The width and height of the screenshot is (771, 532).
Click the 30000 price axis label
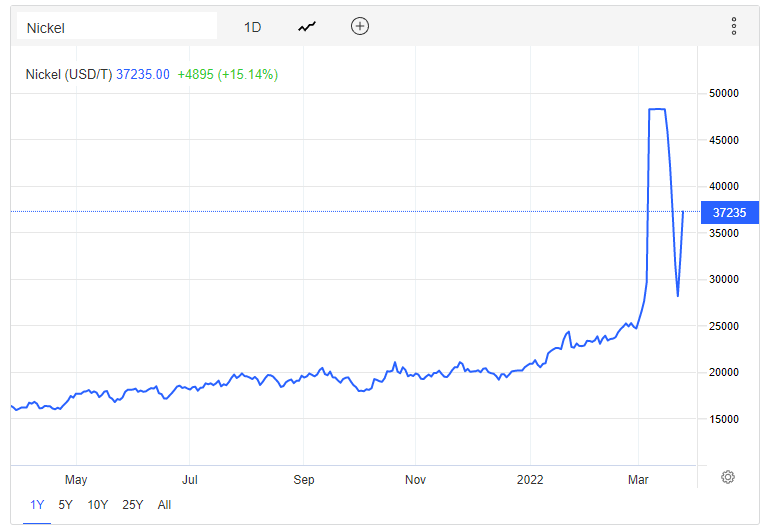point(724,279)
